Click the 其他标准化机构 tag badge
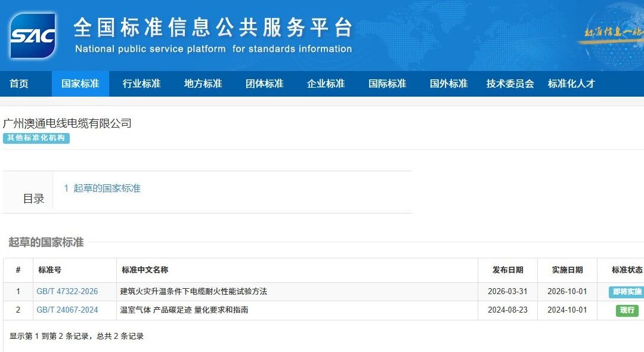Viewport: 644px width, 352px height. [36, 138]
